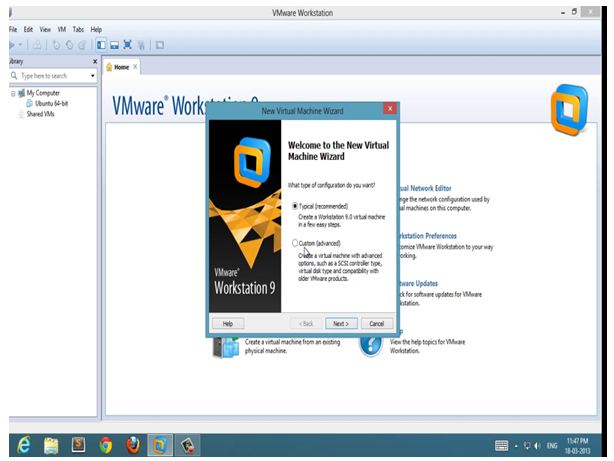The height and width of the screenshot is (461, 614).
Task: Click the revert to snapshot toolbar icon
Action: click(x=69, y=45)
